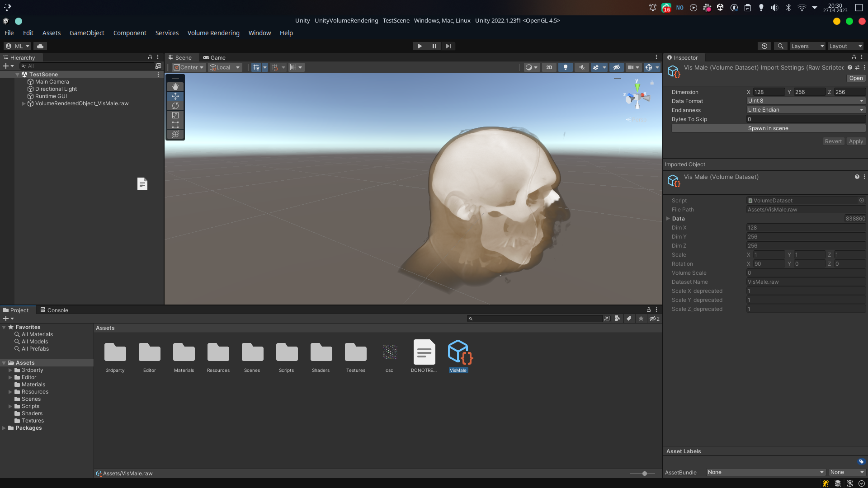Screen dimensions: 868x488
Task: Toggle scene audio mute
Action: click(582, 67)
